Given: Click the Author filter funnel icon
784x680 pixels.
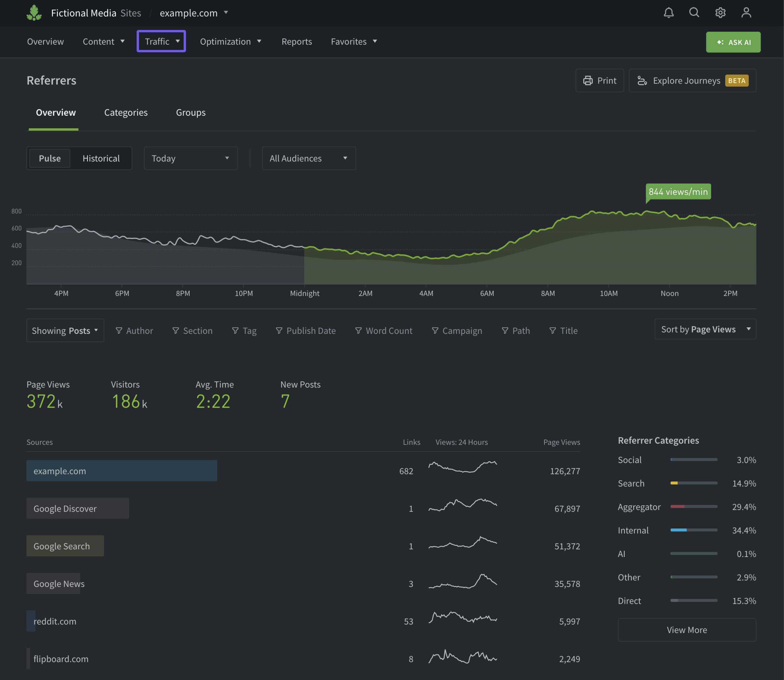Looking at the screenshot, I should click(119, 331).
